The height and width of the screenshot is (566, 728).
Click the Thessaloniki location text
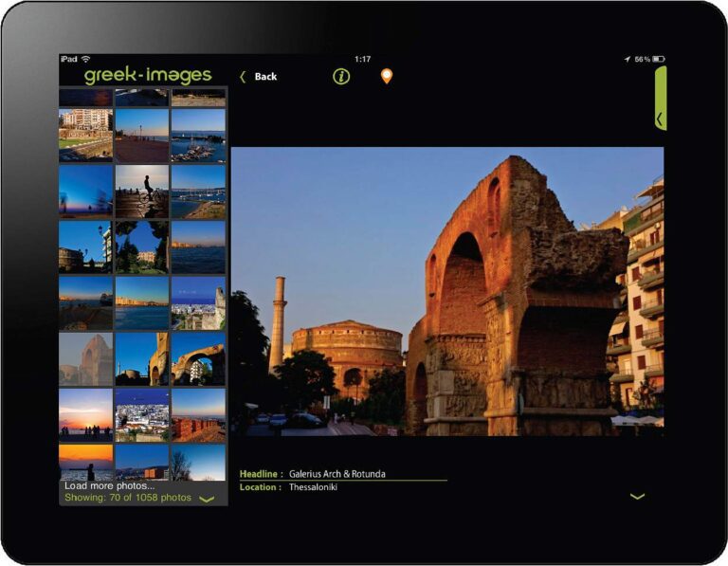(313, 487)
